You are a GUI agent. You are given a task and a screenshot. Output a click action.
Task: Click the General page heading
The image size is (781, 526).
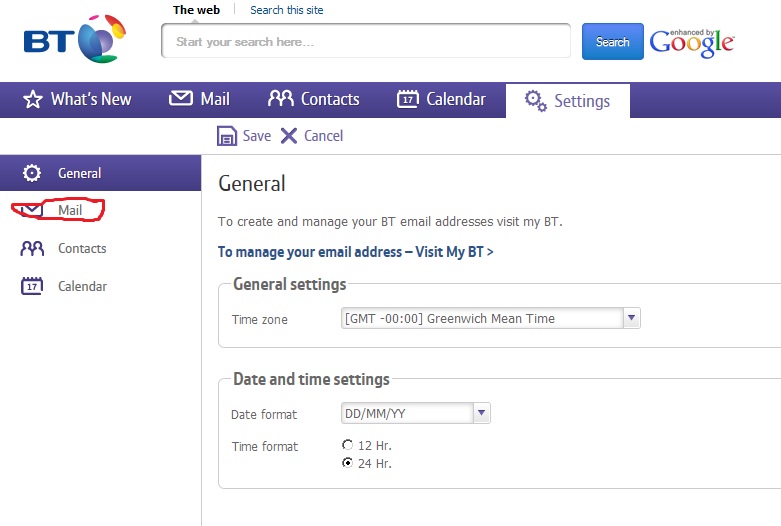point(252,183)
